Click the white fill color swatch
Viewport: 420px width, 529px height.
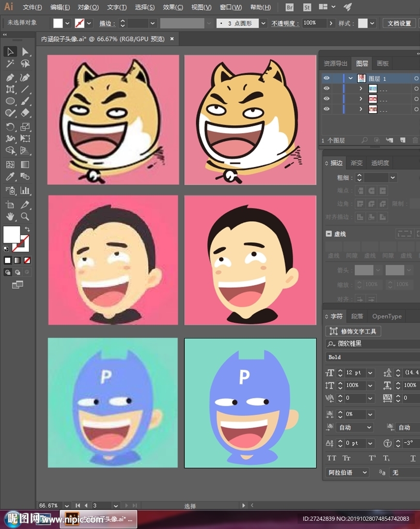point(12,234)
